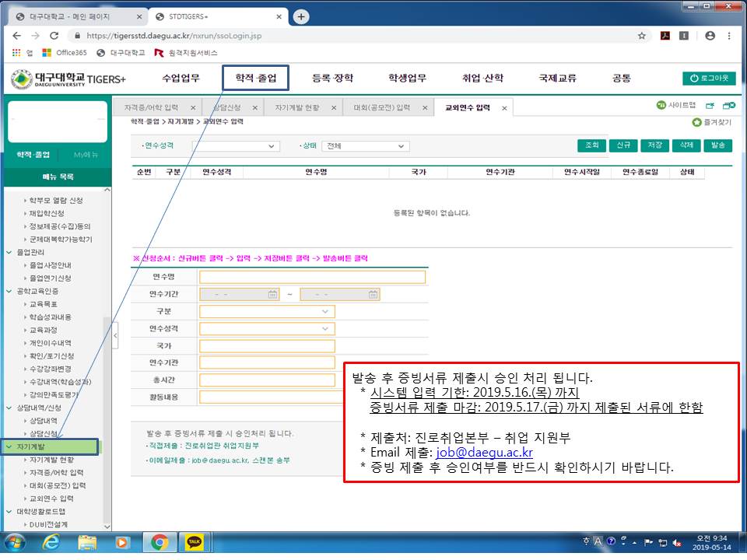Close the 교외연수 입력 tab

point(504,108)
